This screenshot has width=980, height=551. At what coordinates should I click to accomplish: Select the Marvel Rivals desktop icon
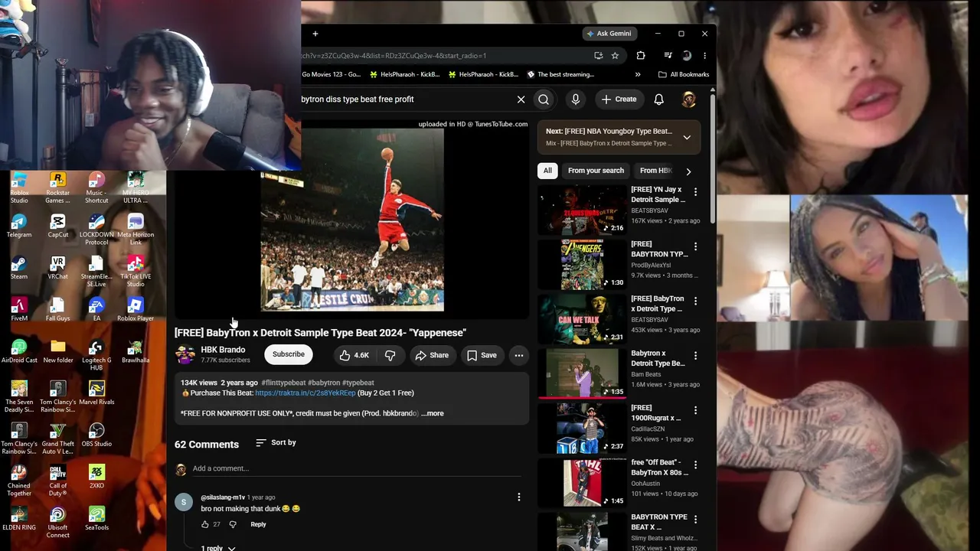point(96,393)
